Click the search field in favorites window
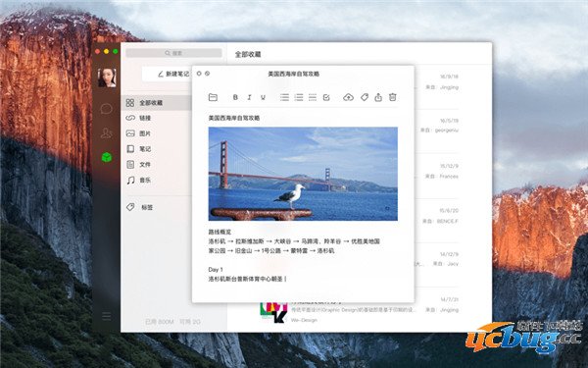 [173, 53]
